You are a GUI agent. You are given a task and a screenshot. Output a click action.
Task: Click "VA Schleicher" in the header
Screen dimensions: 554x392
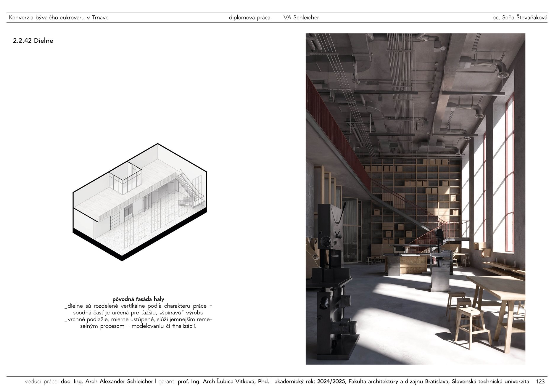point(301,18)
